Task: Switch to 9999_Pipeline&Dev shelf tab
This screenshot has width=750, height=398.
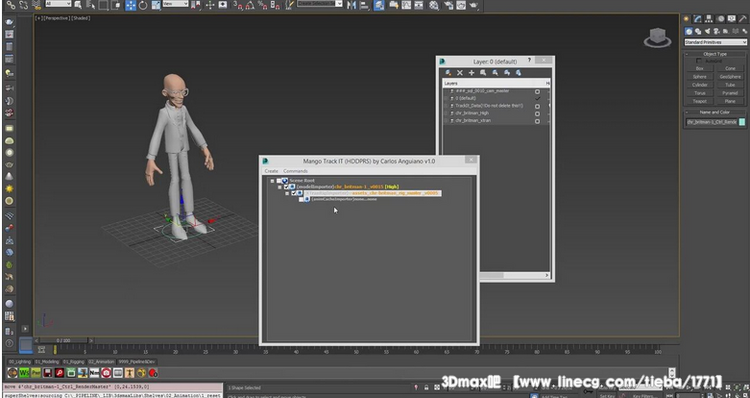Action: [137, 362]
